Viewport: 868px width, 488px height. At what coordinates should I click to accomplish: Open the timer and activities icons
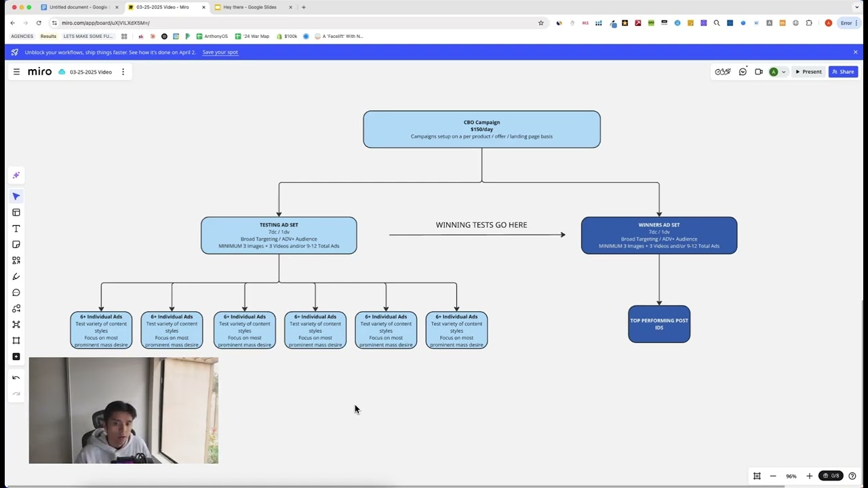[x=723, y=72]
